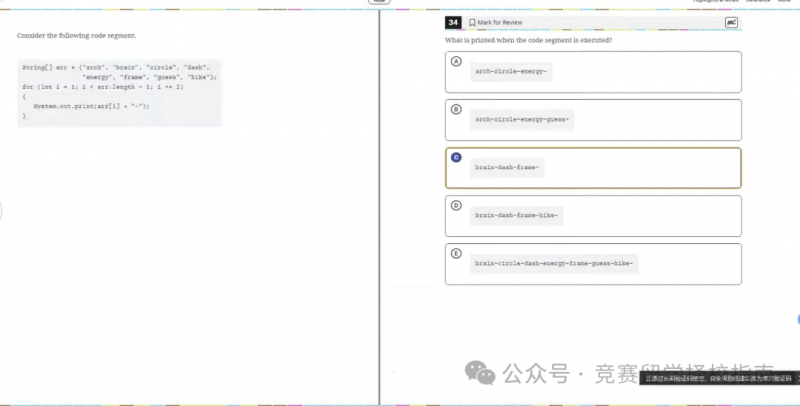Click the answer text arch-circle-energy-guess-
This screenshot has width=800, height=406.
pyautogui.click(x=522, y=119)
